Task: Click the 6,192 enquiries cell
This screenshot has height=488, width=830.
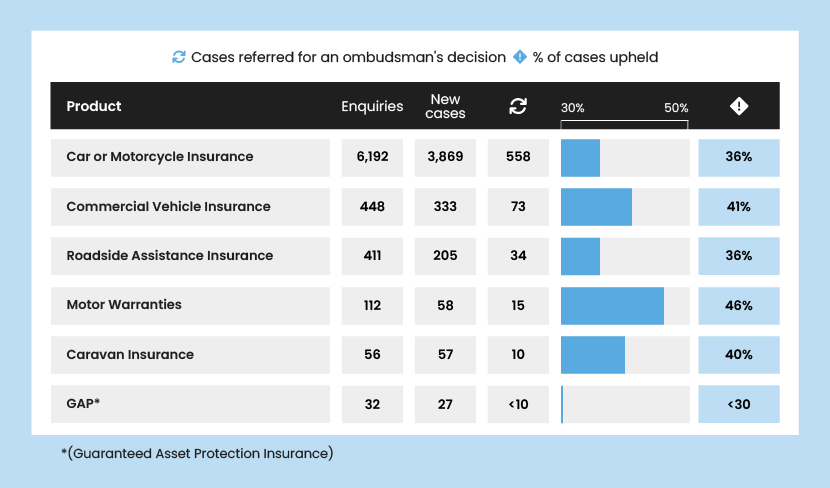Action: (x=372, y=157)
